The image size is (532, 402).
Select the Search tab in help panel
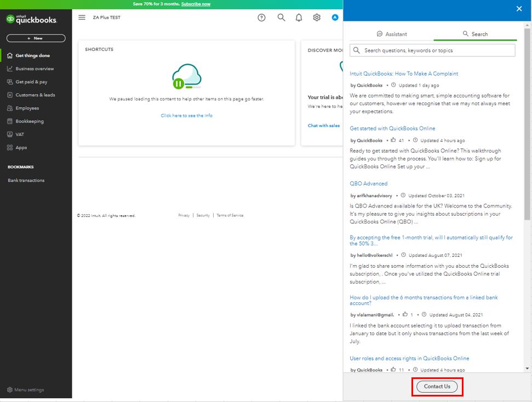point(475,34)
